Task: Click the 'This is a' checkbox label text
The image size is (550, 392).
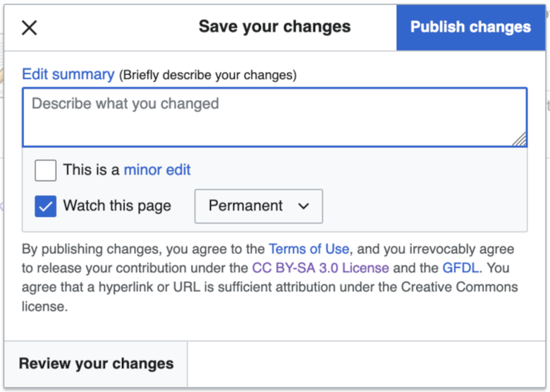Action: click(91, 170)
